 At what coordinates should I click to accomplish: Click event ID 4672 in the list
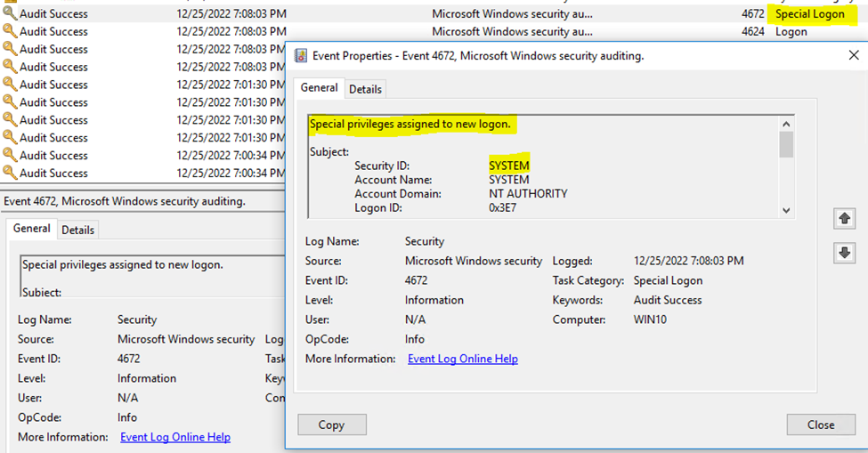(x=753, y=14)
